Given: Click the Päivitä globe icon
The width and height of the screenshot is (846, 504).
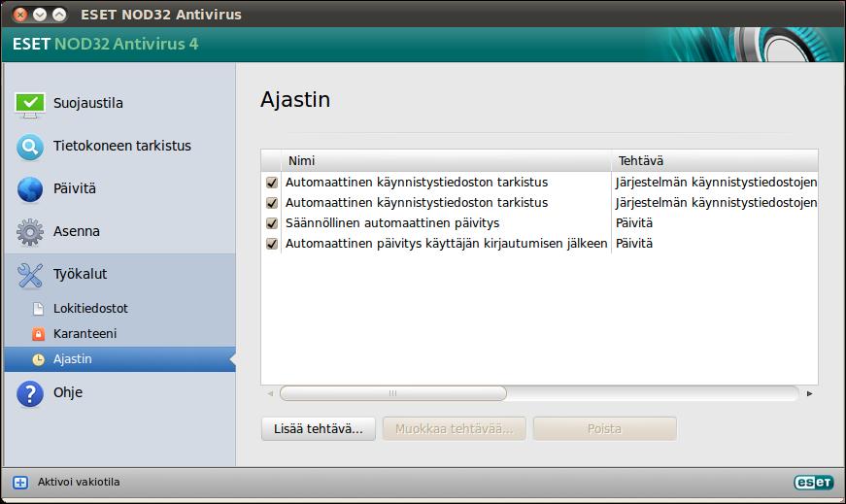Looking at the screenshot, I should pos(30,189).
